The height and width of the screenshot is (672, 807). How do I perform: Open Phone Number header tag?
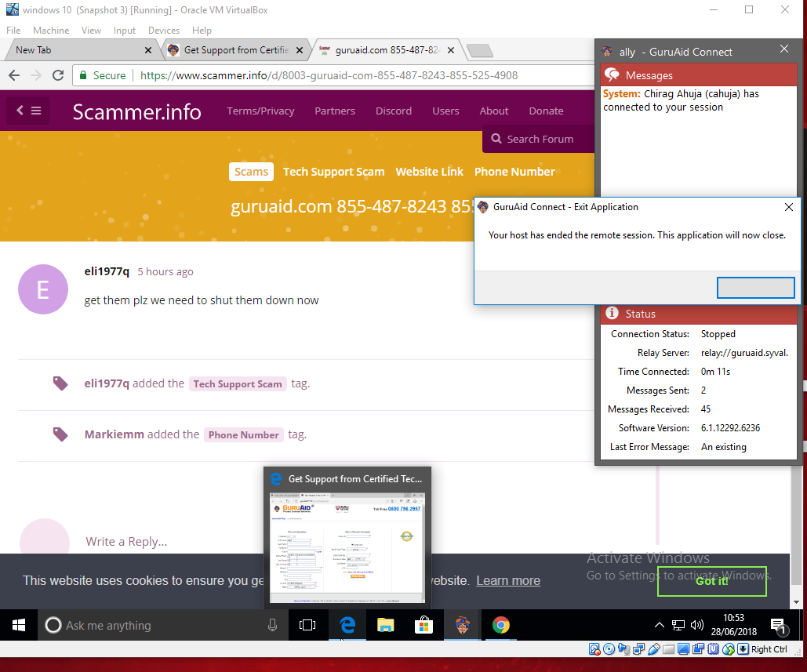coord(514,172)
